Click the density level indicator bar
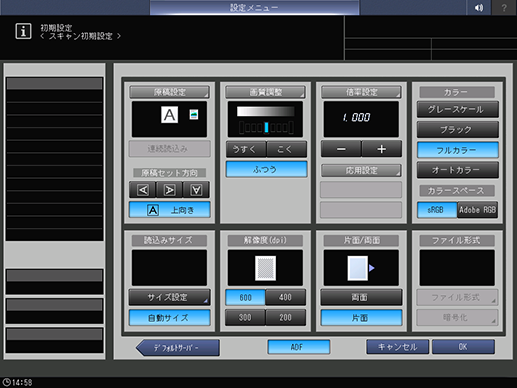This screenshot has height=388, width=517. point(266,127)
